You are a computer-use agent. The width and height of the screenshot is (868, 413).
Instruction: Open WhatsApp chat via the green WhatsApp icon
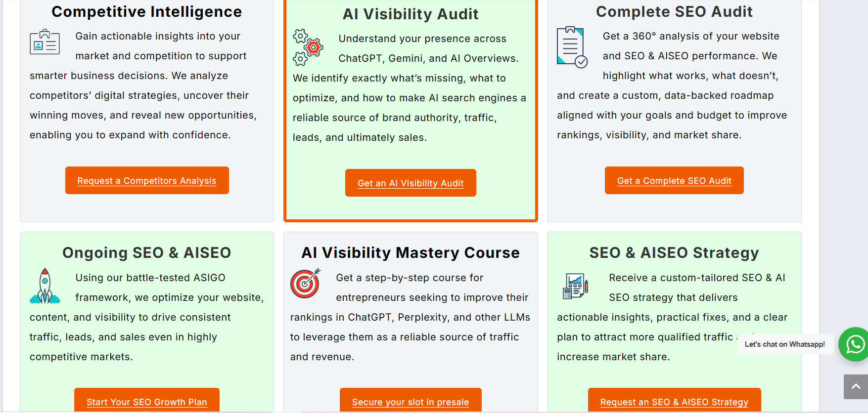pyautogui.click(x=853, y=344)
